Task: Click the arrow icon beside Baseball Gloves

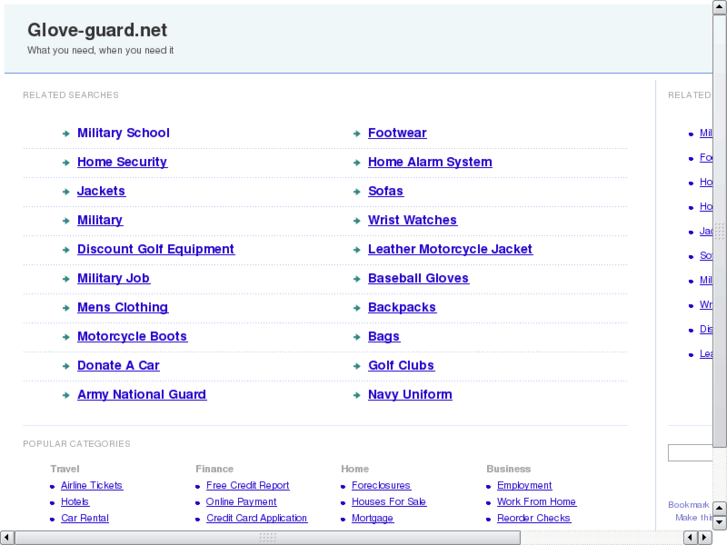Action: pyautogui.click(x=357, y=279)
